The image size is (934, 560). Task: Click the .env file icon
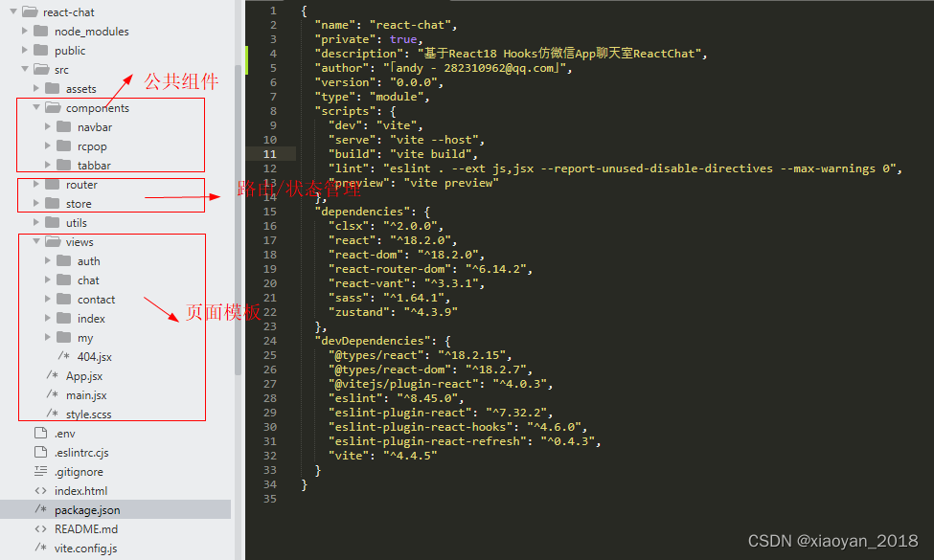[40, 433]
